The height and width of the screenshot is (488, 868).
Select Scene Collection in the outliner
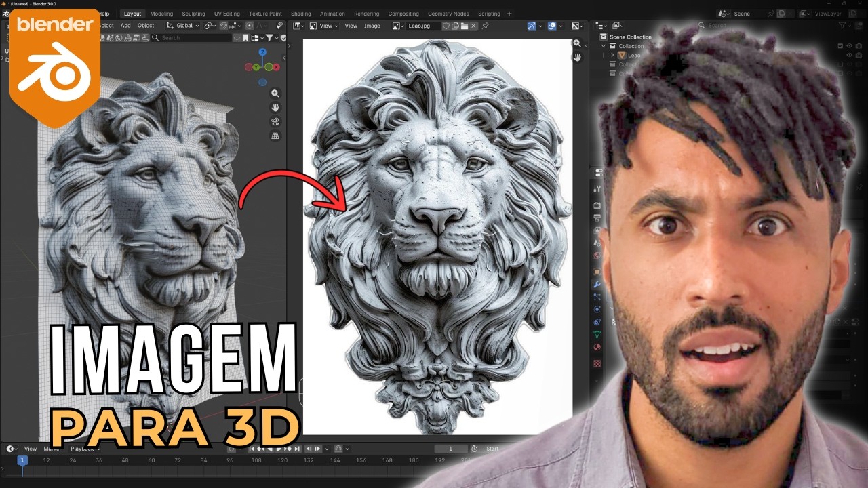tap(631, 37)
